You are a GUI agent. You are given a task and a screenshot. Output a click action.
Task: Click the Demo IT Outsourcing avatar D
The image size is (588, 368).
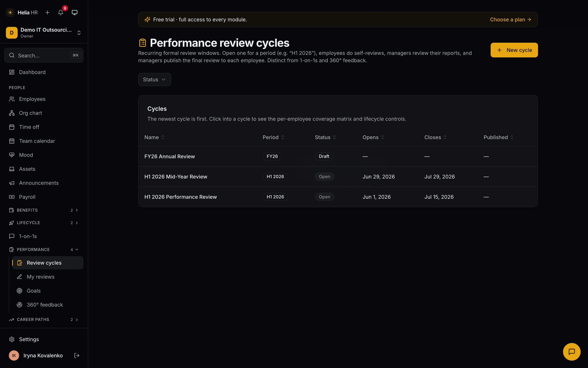(x=12, y=33)
